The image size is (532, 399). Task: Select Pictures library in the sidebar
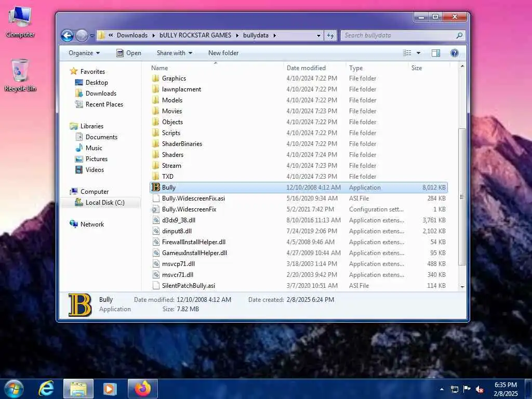point(96,159)
